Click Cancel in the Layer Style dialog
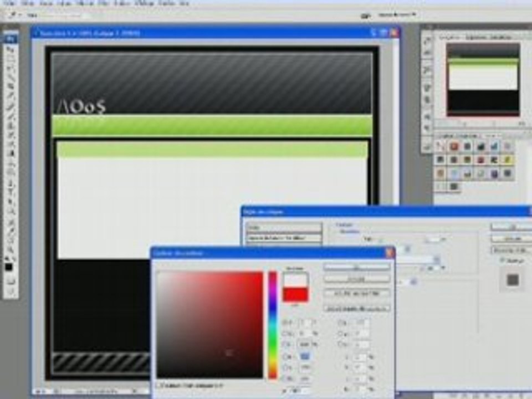Viewport: 532px width, 399px height. coord(511,239)
